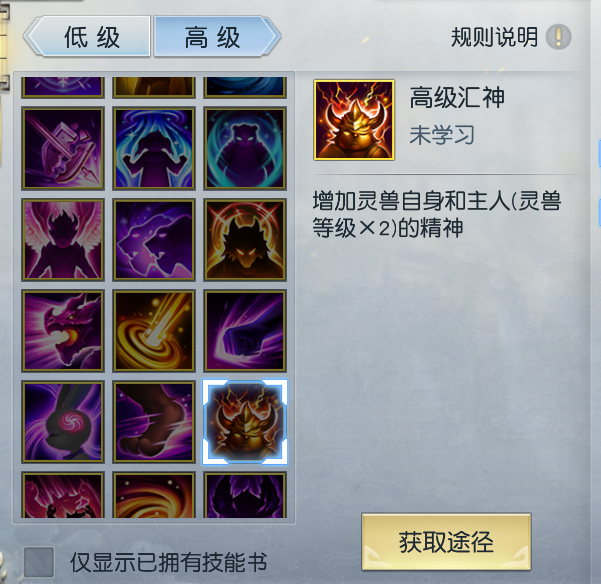Select the stomping foot skill icon
The width and height of the screenshot is (601, 584).
[154, 422]
